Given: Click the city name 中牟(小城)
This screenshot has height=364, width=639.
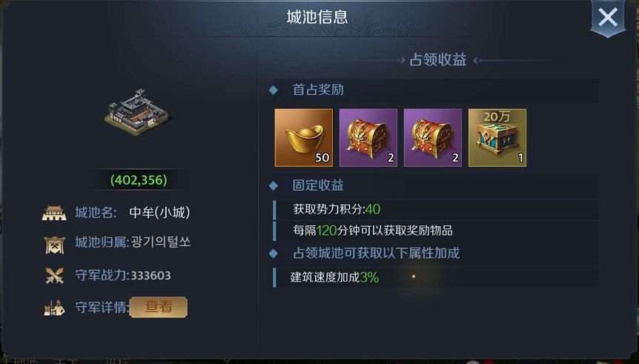Looking at the screenshot, I should [x=159, y=212].
